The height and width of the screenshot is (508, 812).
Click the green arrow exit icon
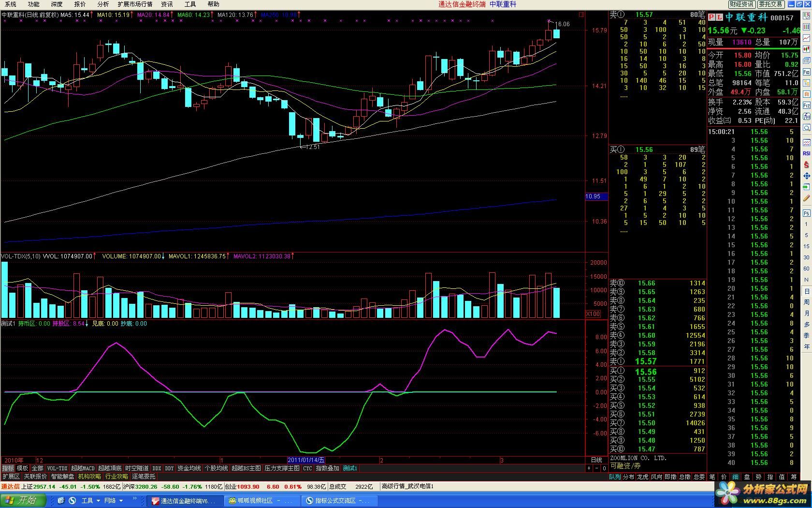(807, 187)
